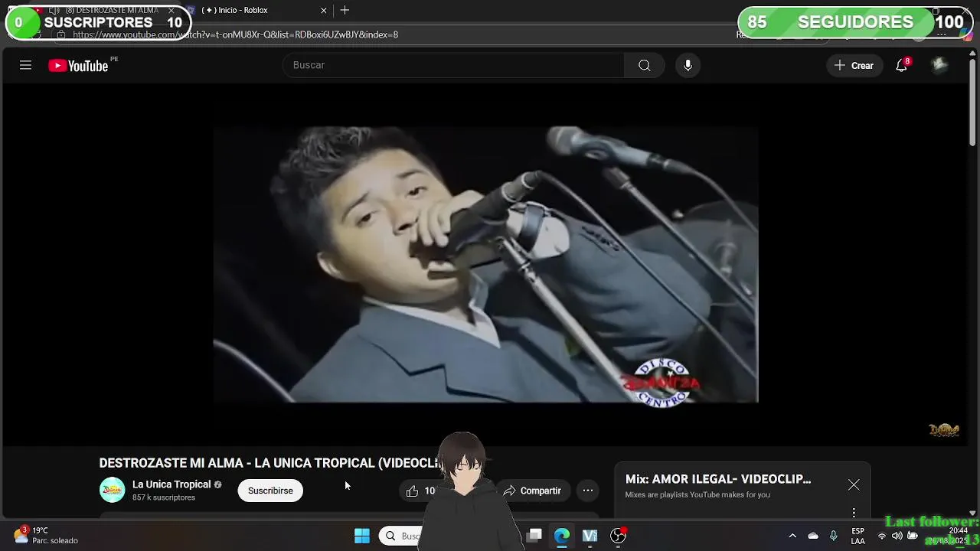The height and width of the screenshot is (551, 980).
Task: Open Task View in the taskbar
Action: click(534, 536)
